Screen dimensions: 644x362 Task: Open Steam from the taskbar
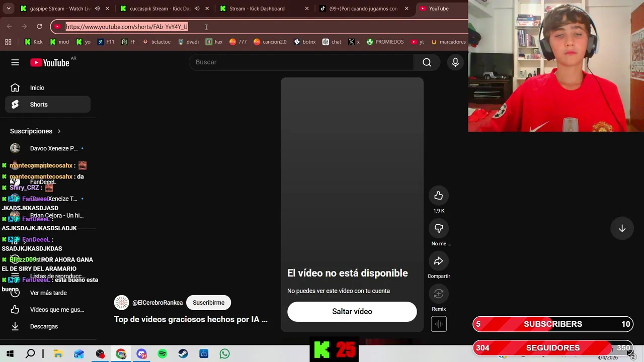click(183, 354)
